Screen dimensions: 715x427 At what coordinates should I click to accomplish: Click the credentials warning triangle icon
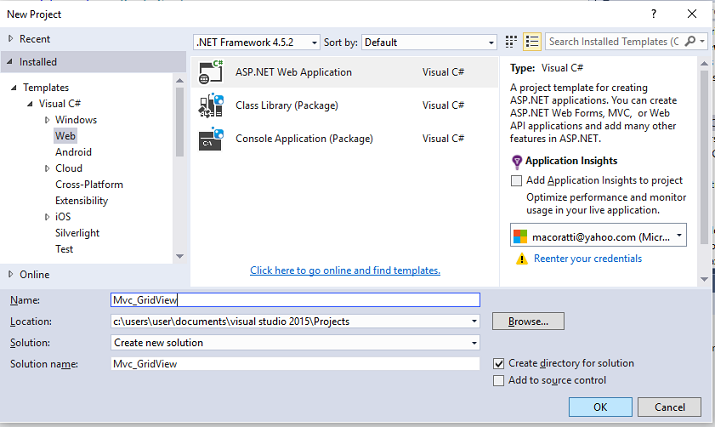[521, 259]
